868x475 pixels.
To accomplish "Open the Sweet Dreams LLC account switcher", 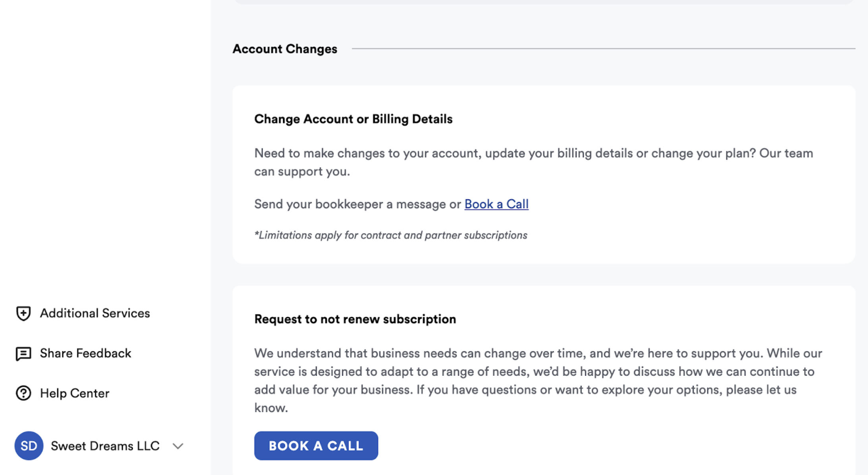I will [105, 446].
